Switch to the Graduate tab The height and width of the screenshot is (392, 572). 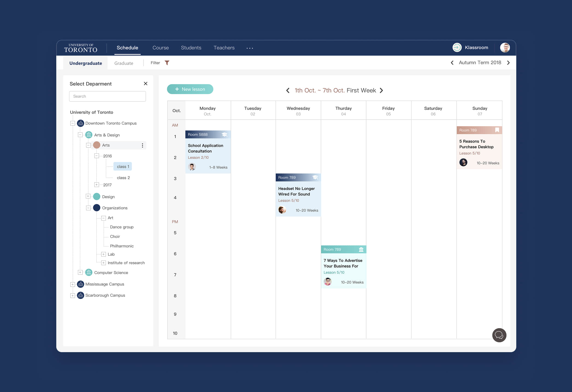[x=124, y=63]
